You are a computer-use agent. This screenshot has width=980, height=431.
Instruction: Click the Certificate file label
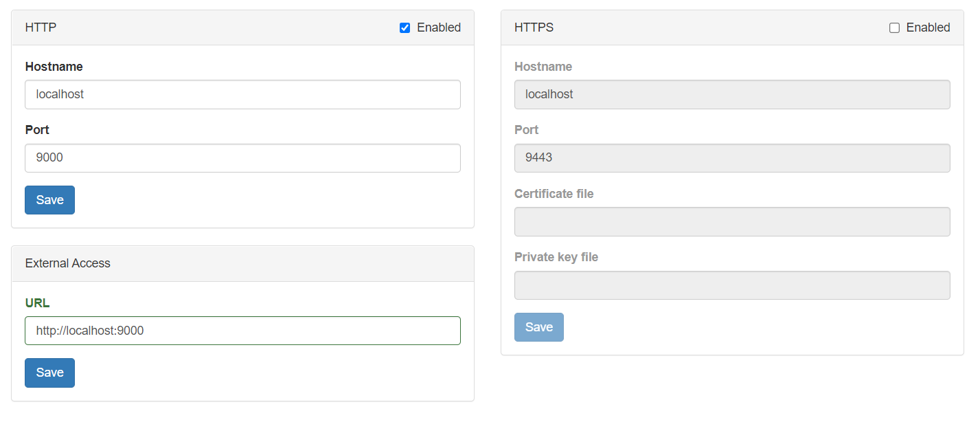pyautogui.click(x=554, y=194)
